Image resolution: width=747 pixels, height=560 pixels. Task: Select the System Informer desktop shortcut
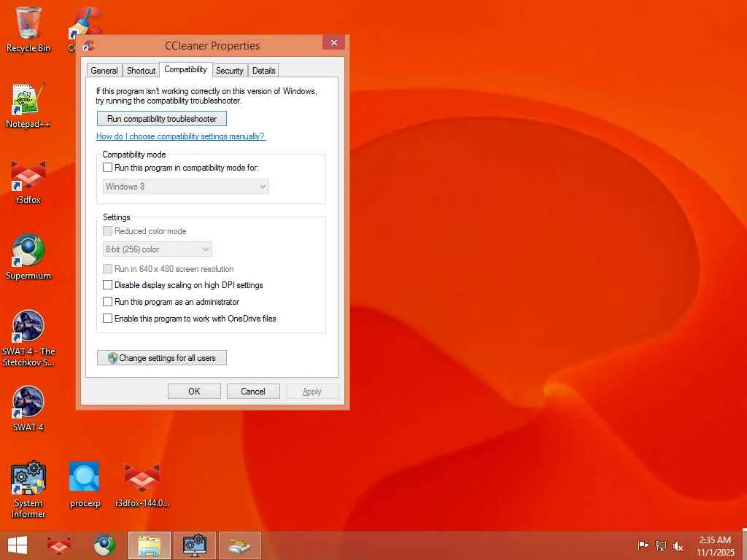coord(28,489)
